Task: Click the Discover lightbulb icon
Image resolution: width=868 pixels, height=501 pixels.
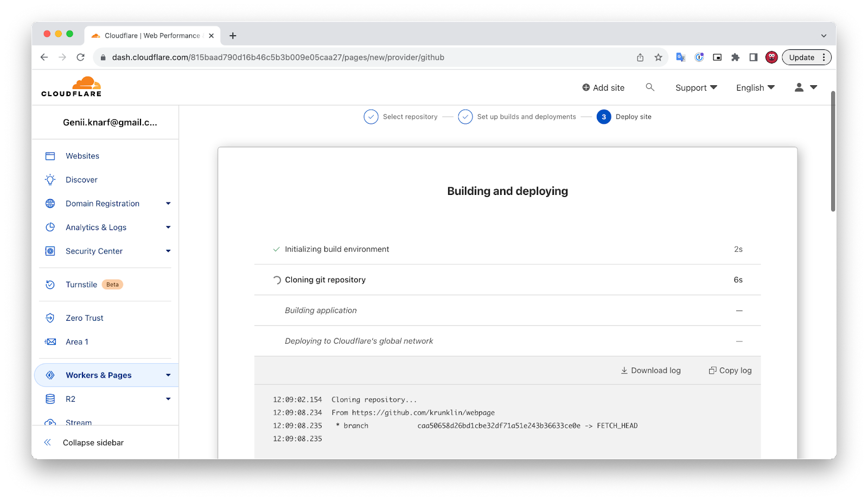Action: click(x=50, y=180)
